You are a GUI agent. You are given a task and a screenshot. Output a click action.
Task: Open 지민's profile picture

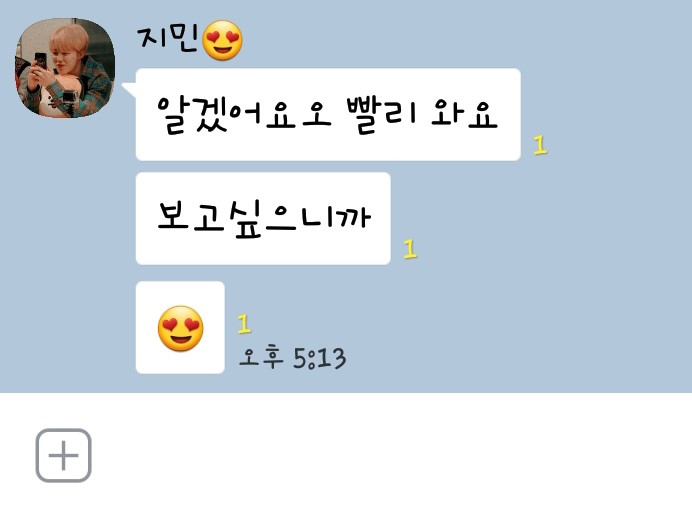(65, 68)
